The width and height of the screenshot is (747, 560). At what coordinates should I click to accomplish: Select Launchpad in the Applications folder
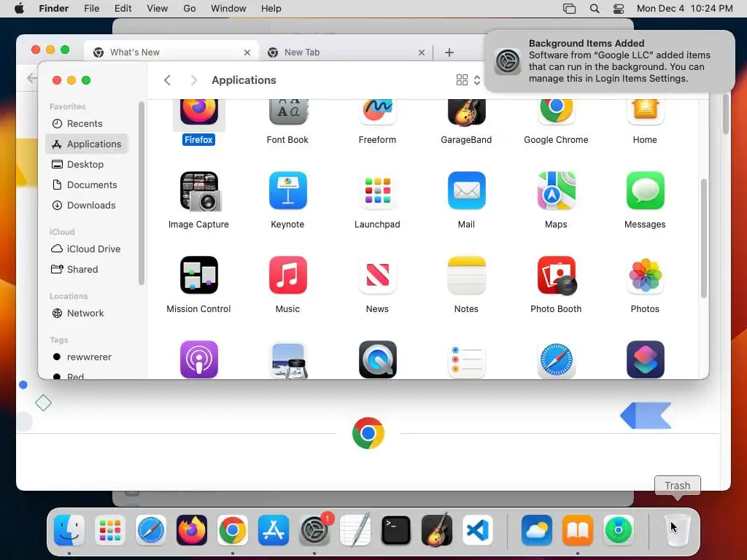377,190
